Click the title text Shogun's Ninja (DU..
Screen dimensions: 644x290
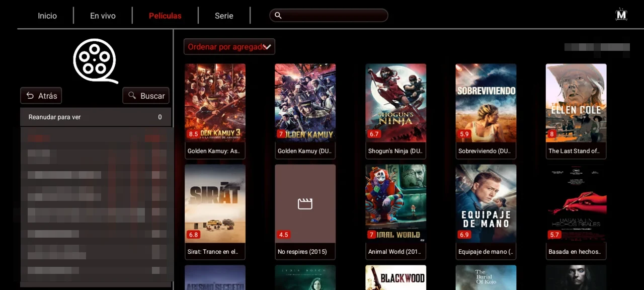395,151
